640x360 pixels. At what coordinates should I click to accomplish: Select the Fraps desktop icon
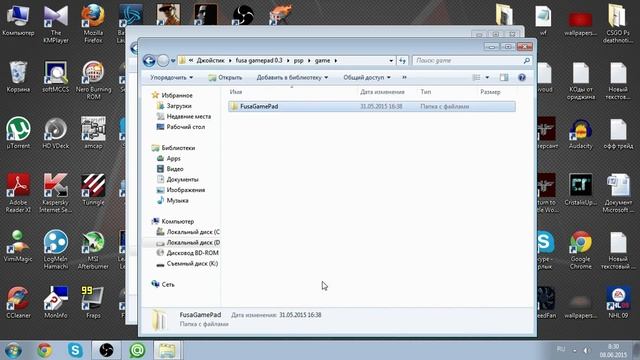coord(93,302)
